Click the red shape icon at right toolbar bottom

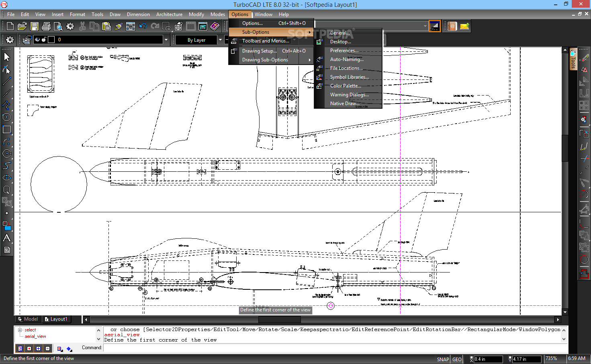(584, 274)
